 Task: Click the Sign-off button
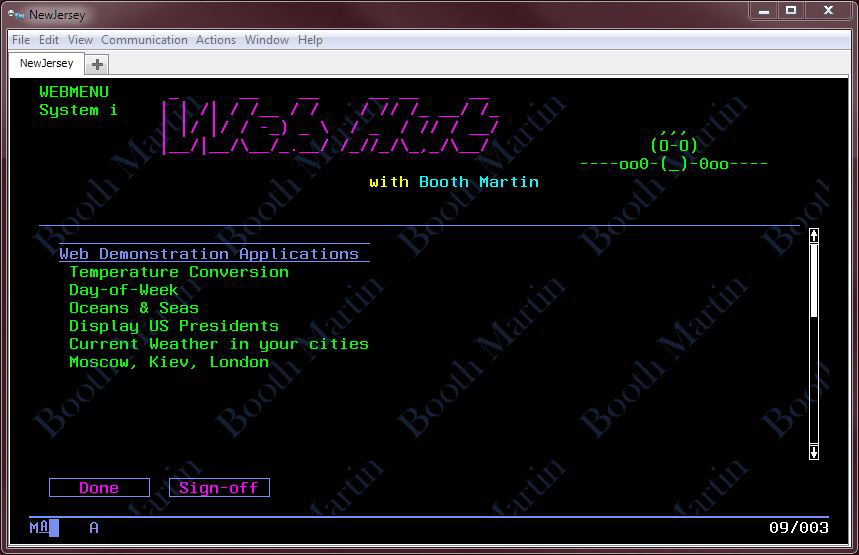click(x=219, y=488)
